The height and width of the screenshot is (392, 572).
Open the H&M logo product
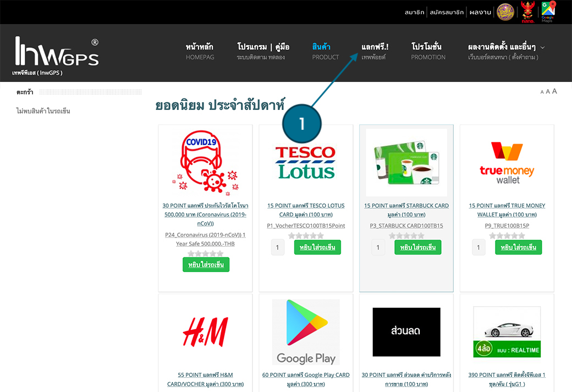(205, 333)
